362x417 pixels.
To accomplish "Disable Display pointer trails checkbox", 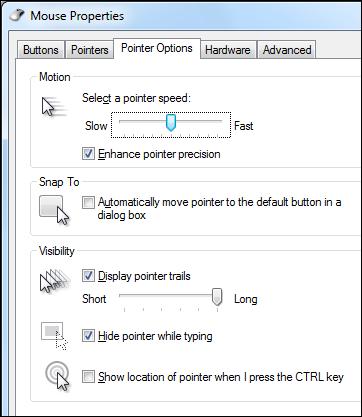I will coord(88,276).
